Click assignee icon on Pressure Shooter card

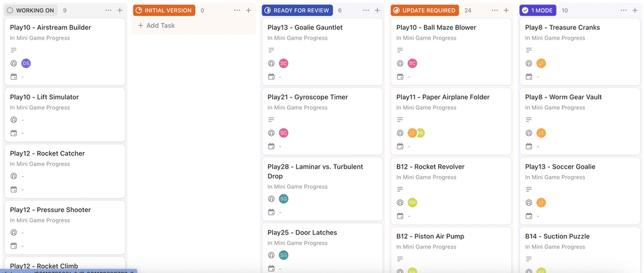14,232
